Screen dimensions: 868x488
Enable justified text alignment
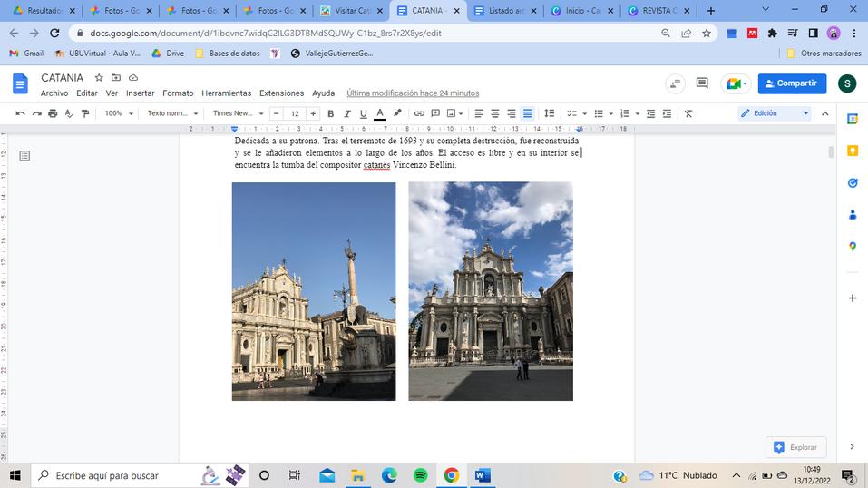[527, 113]
